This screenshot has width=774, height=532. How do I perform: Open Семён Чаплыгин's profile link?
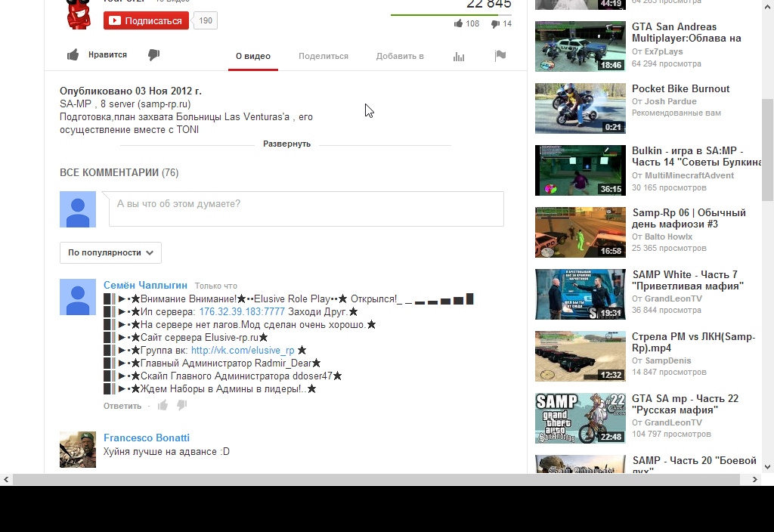click(x=146, y=285)
